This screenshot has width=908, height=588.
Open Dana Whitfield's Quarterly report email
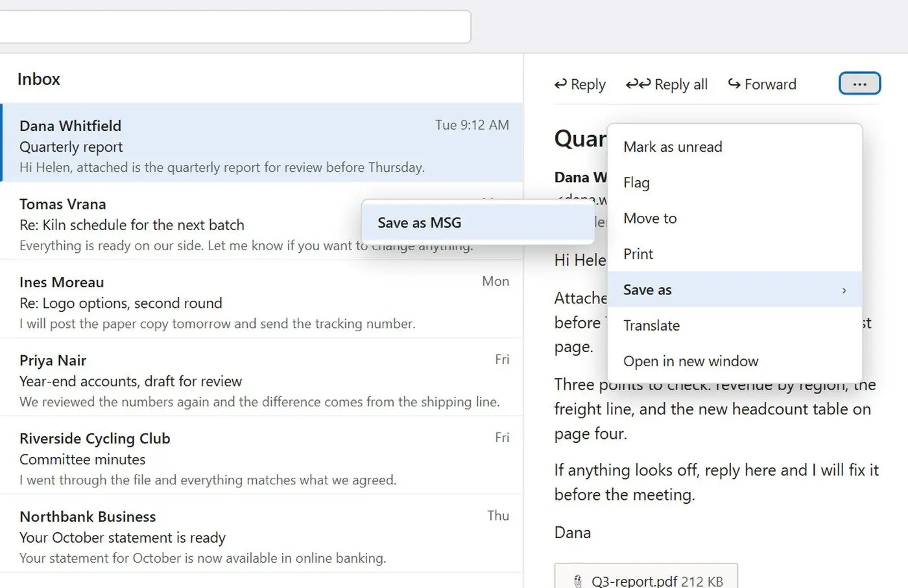click(261, 143)
